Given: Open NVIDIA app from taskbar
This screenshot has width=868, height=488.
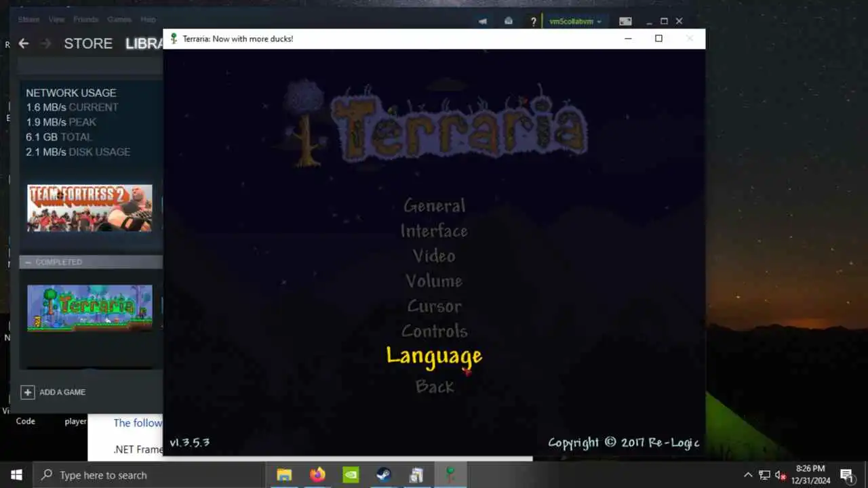Looking at the screenshot, I should pyautogui.click(x=351, y=475).
